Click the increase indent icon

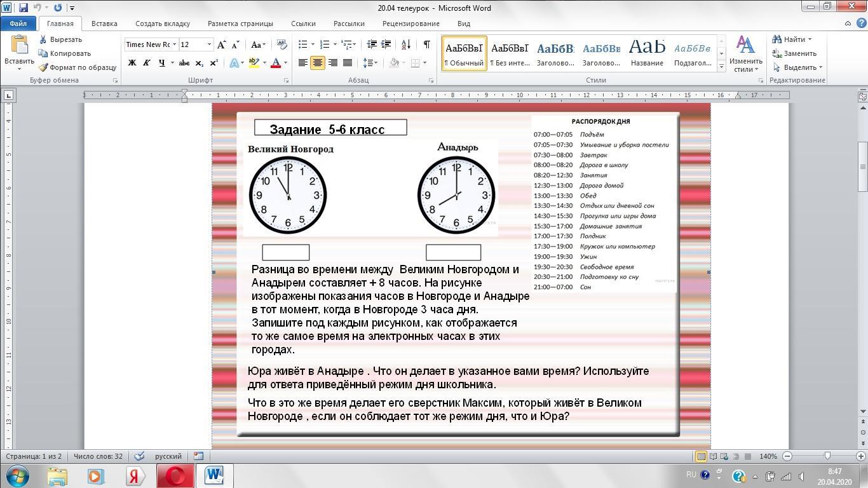coord(386,44)
